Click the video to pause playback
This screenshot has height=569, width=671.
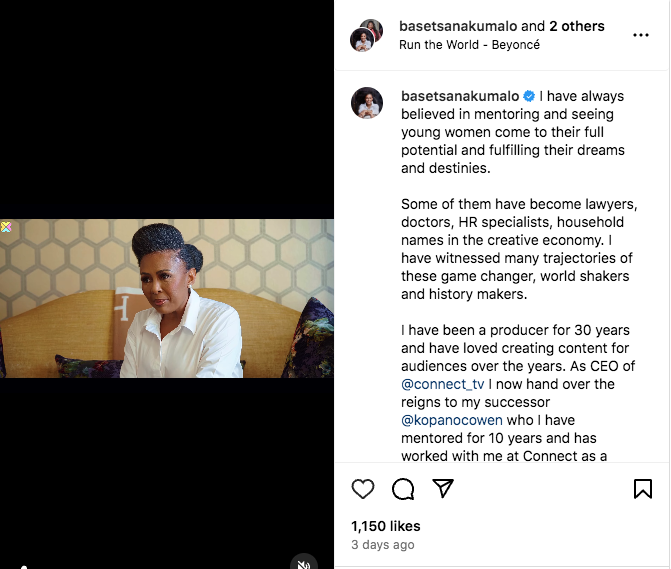[x=167, y=298]
